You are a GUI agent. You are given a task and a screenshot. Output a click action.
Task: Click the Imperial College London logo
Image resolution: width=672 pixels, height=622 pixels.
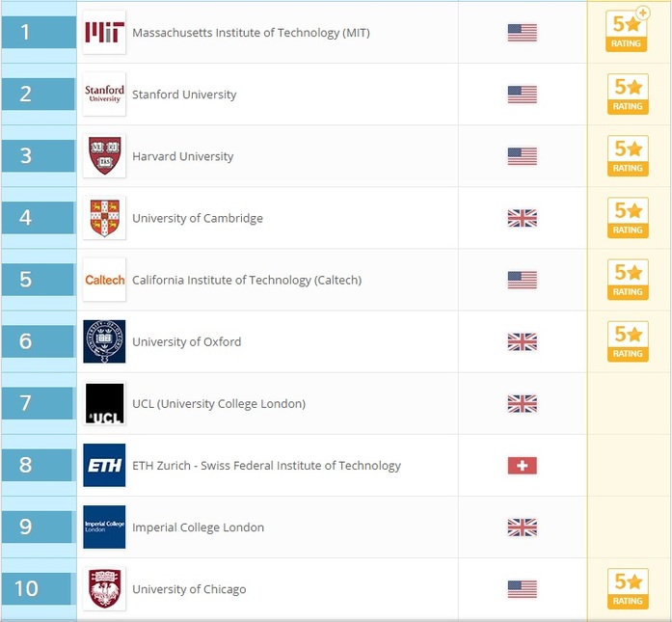104,527
